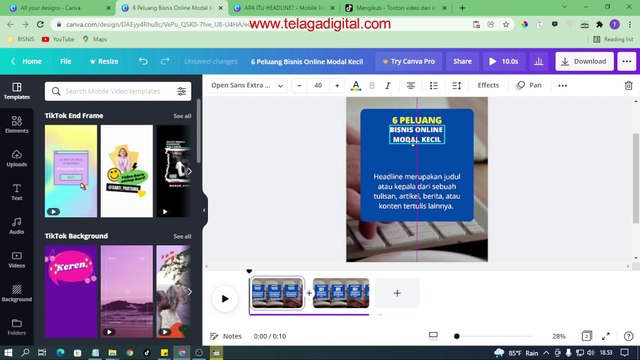Show next TikTok End Frame templates
640x360 pixels.
pyautogui.click(x=189, y=171)
